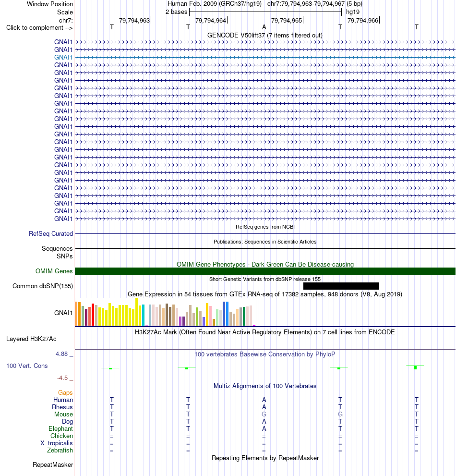Select the Rhesus species row label

click(62, 407)
